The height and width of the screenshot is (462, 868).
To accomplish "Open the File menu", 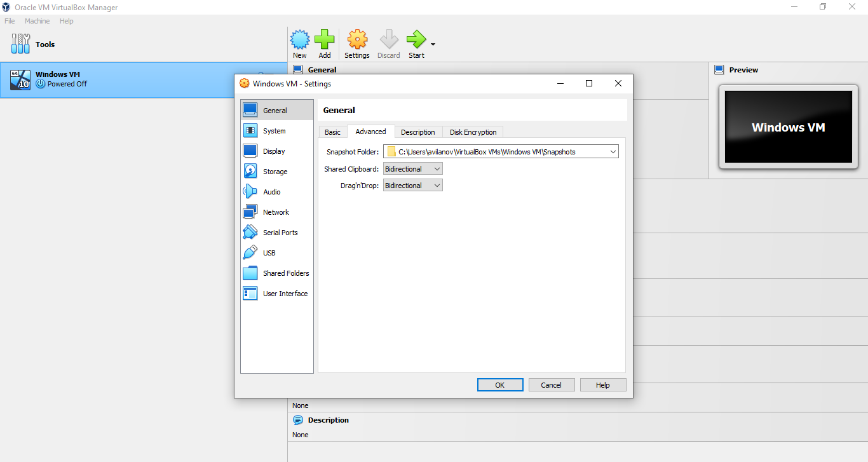I will point(10,21).
